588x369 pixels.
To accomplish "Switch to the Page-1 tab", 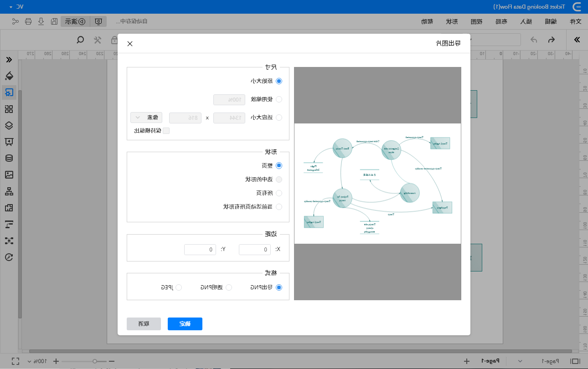I will click(x=490, y=360).
